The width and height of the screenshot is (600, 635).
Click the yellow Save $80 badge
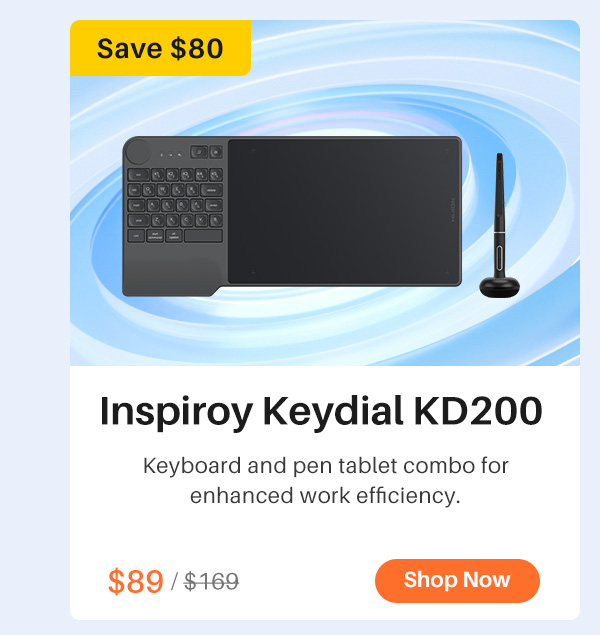coord(160,48)
